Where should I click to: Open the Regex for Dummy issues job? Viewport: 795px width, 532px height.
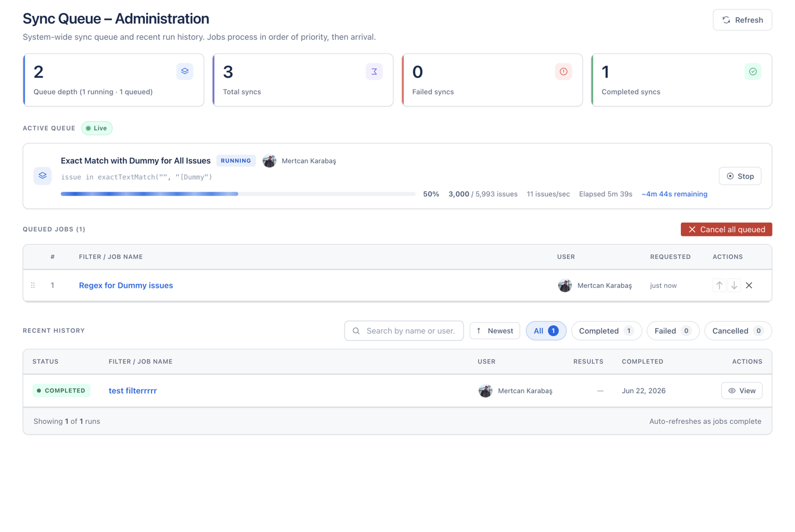click(x=126, y=286)
